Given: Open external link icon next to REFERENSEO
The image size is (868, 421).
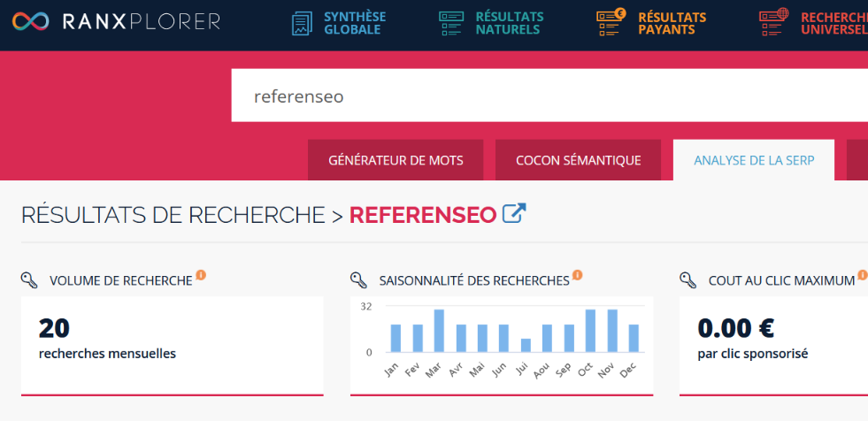Looking at the screenshot, I should 514,213.
